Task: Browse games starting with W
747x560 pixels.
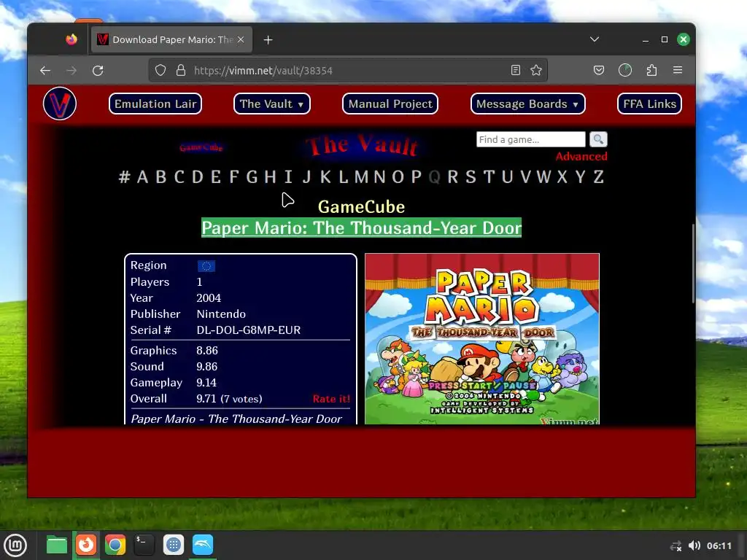Action: [543, 177]
